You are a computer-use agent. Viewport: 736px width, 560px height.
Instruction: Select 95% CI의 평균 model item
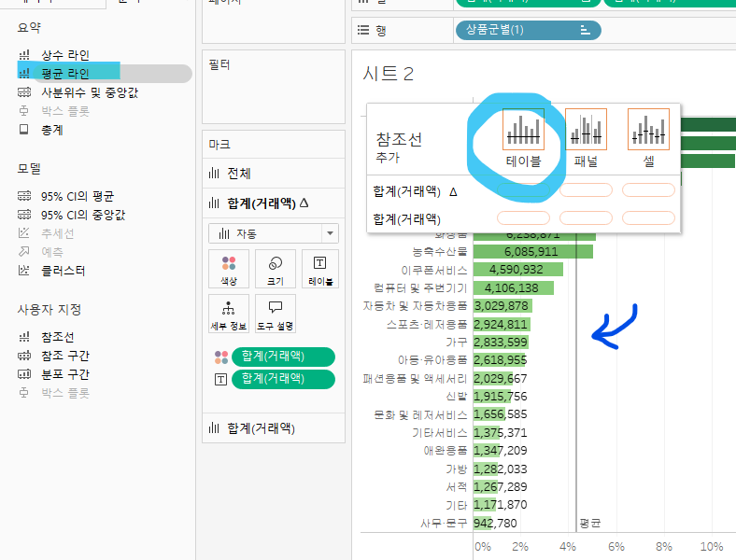78,196
